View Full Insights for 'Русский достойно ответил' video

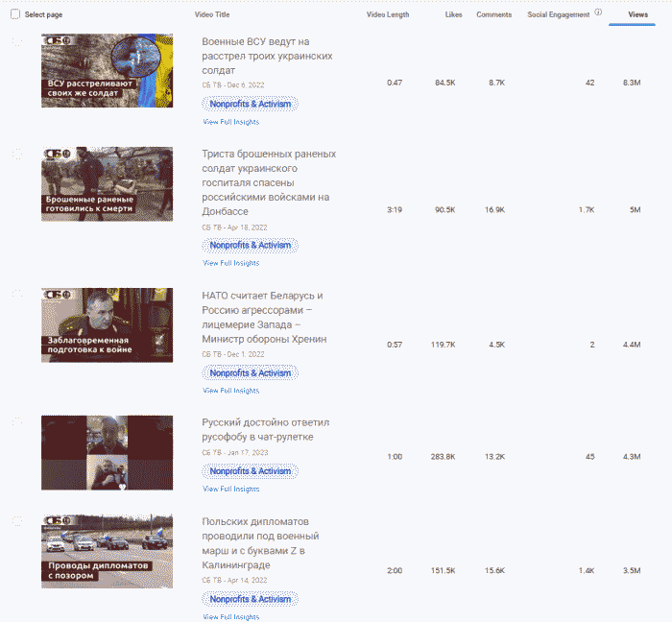click(230, 489)
